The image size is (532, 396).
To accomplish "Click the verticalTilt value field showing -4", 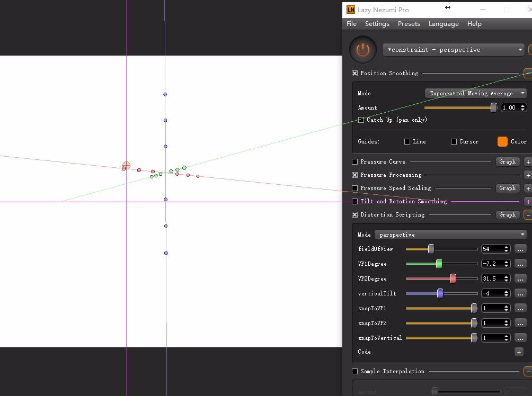I will pyautogui.click(x=495, y=293).
